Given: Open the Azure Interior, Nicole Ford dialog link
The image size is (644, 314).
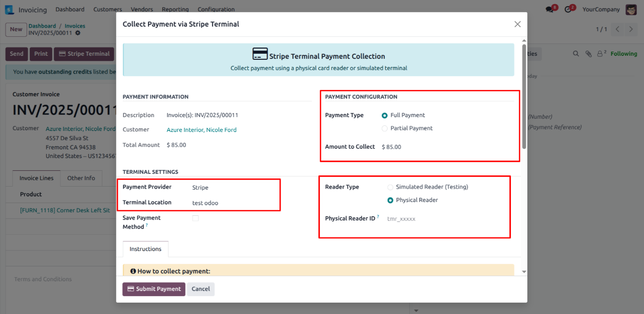Looking at the screenshot, I should pyautogui.click(x=201, y=130).
